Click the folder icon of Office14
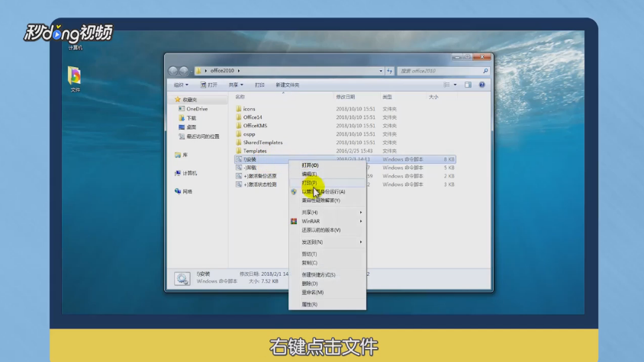 239,117
